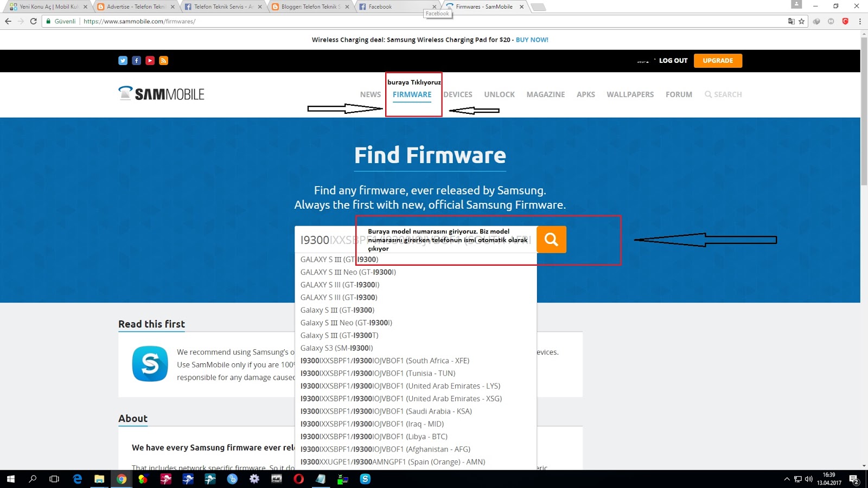
Task: Click the orange UPGRADE button
Action: pyautogui.click(x=718, y=61)
